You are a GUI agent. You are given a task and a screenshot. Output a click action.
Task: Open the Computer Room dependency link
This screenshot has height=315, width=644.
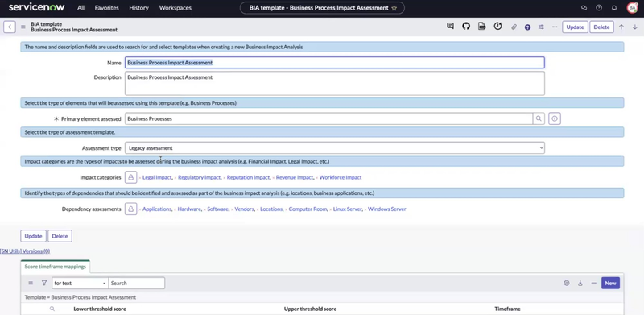pos(308,209)
